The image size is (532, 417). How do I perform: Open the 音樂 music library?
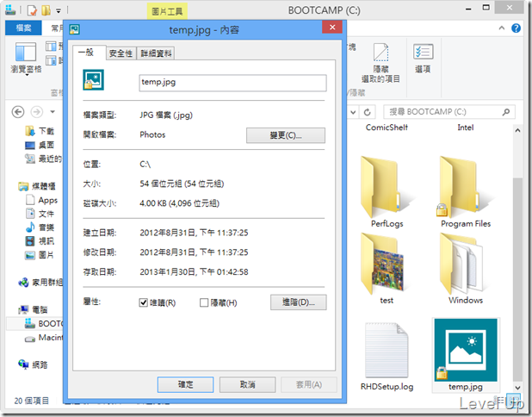(40, 227)
